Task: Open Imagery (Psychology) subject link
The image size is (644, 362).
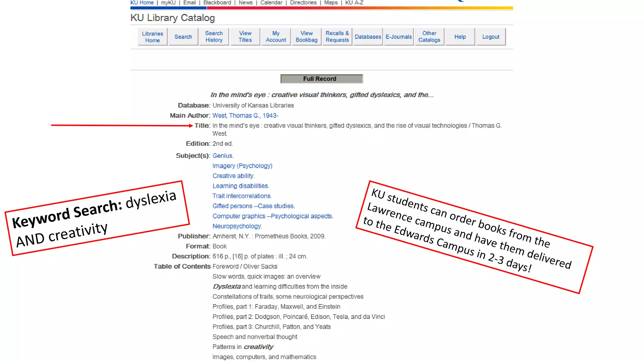Action: pyautogui.click(x=242, y=166)
